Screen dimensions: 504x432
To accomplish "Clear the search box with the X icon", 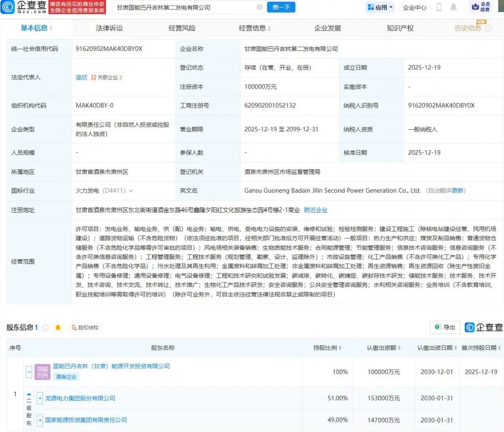I will pyautogui.click(x=259, y=7).
